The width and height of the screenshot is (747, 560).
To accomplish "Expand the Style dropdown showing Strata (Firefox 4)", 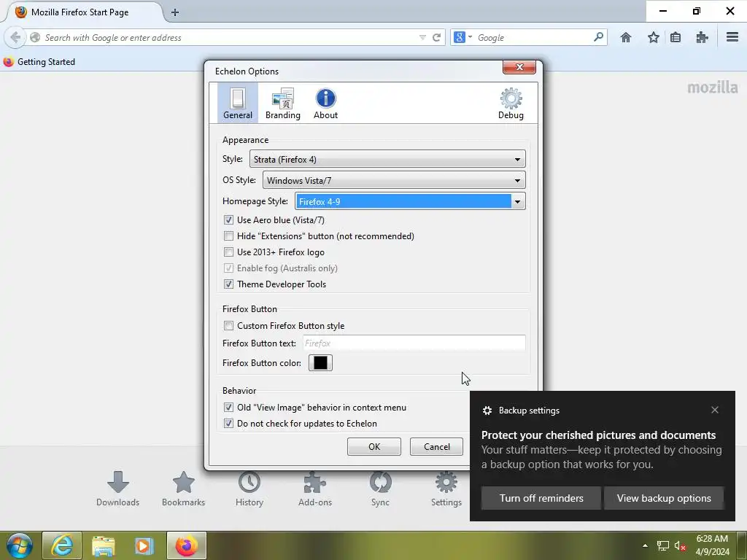I will point(387,159).
